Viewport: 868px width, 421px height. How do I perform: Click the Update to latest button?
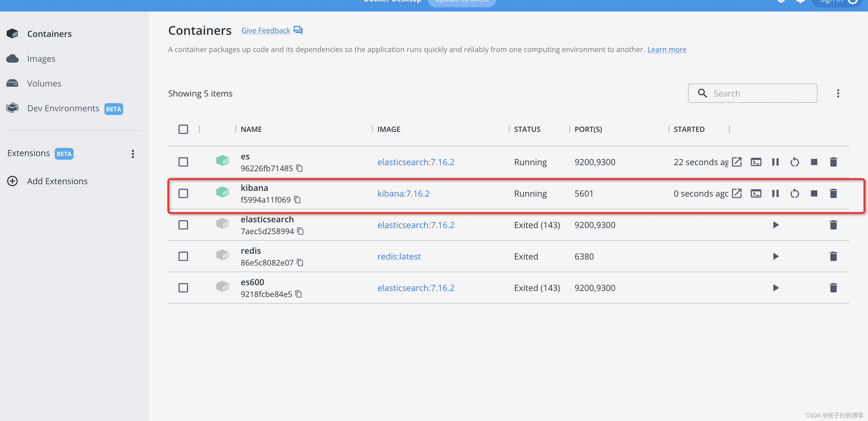pos(462,2)
